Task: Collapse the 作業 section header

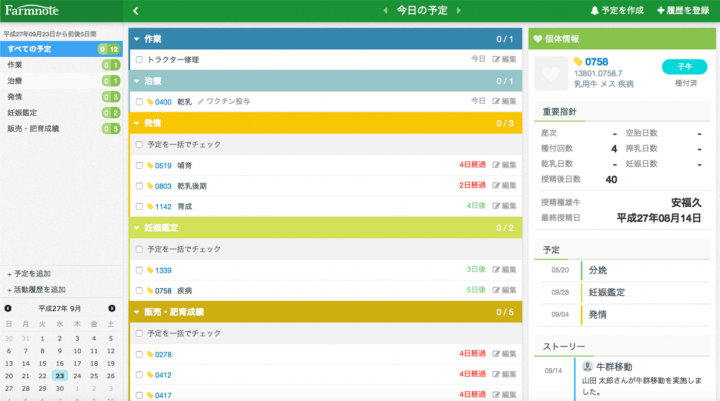Action: click(x=137, y=39)
